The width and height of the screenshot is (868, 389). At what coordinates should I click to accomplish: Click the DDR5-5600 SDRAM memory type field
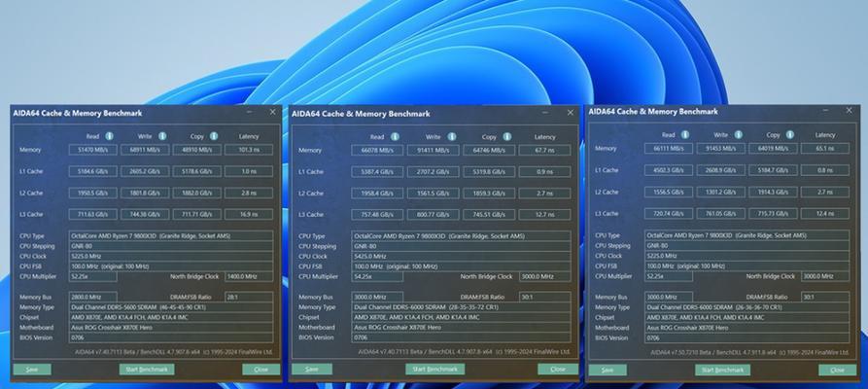(x=170, y=307)
